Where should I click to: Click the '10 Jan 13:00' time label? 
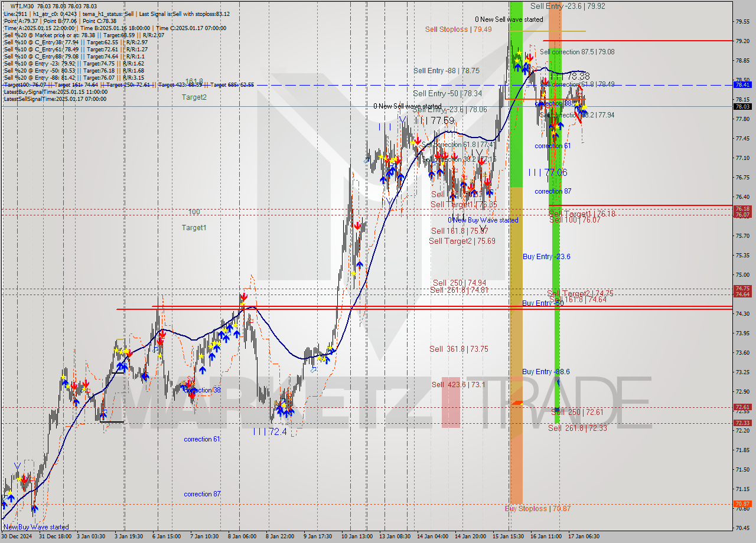(x=357, y=537)
